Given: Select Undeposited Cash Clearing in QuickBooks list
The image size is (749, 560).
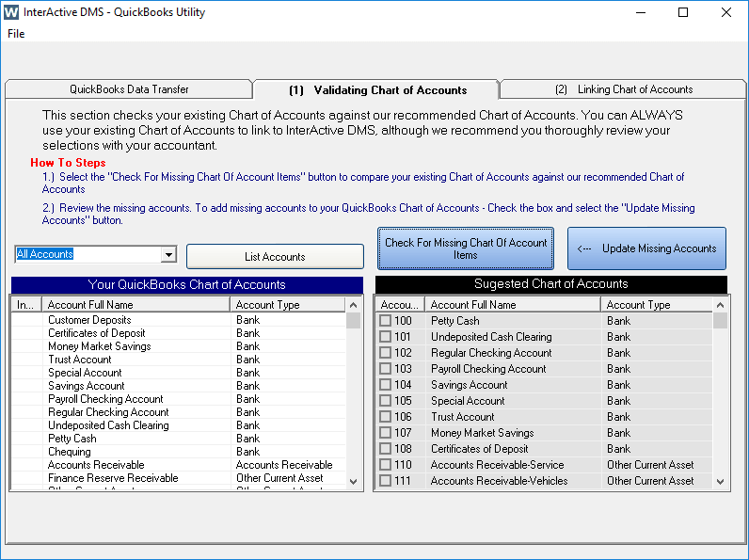Looking at the screenshot, I should [178, 425].
